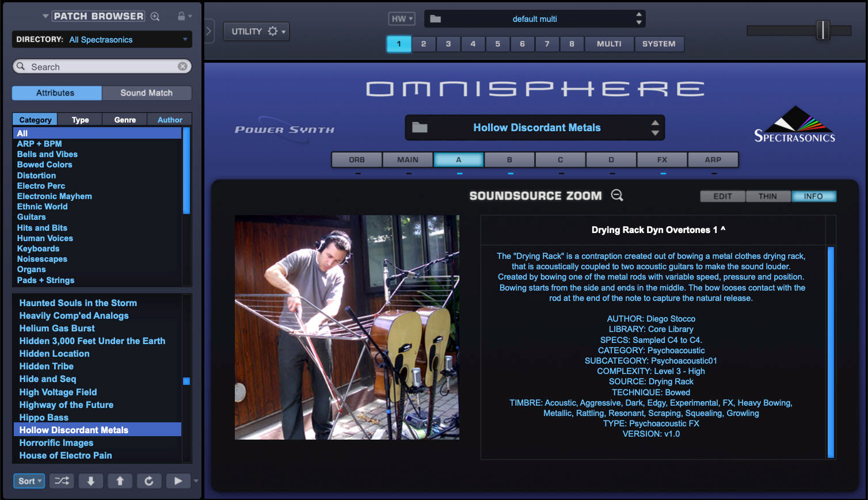Open folder icon beside Hollow Discordant Metals

[x=420, y=128]
